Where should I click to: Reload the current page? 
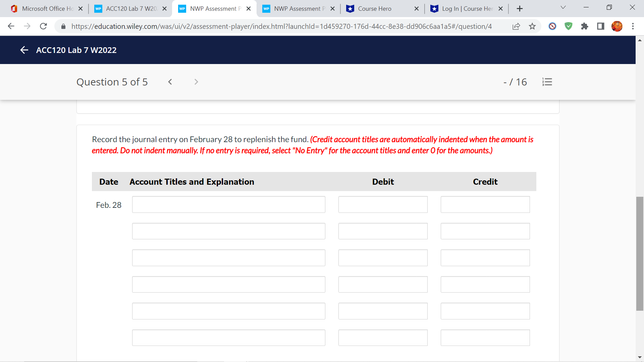tap(43, 26)
